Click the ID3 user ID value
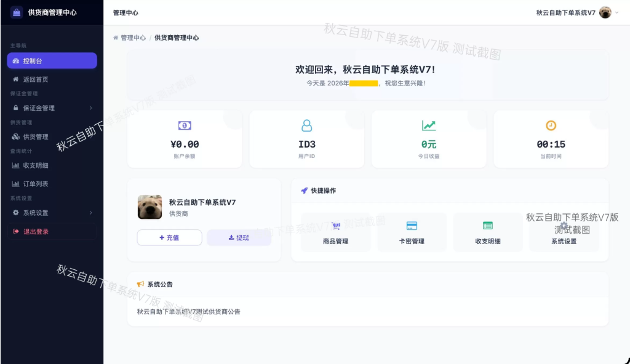 click(306, 144)
